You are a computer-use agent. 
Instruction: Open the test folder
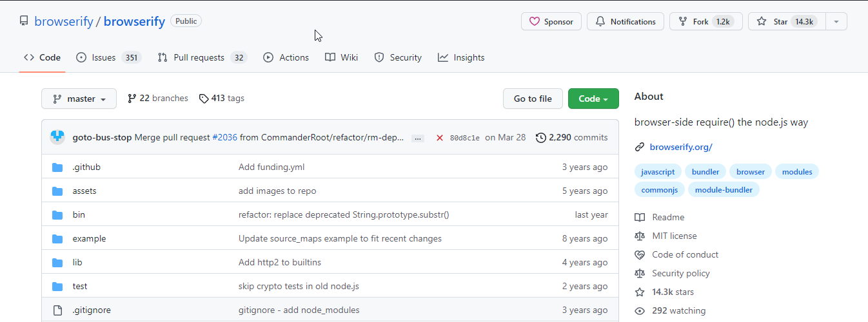(x=80, y=286)
